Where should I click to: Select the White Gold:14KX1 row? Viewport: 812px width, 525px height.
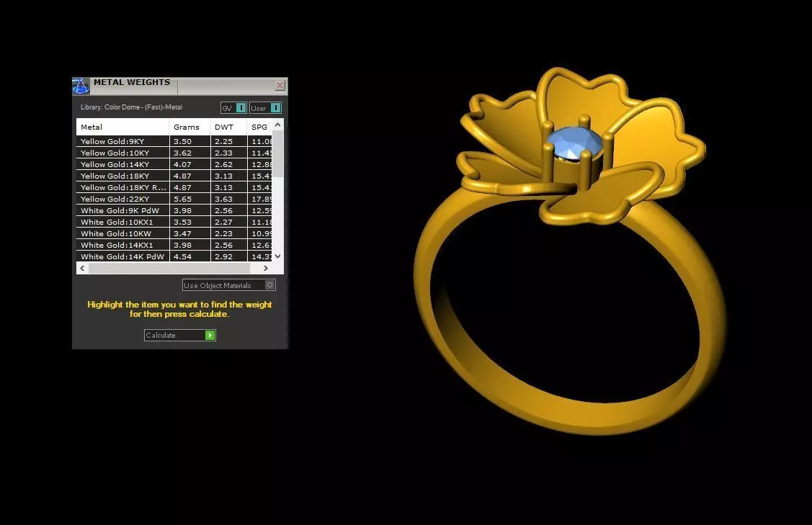174,245
